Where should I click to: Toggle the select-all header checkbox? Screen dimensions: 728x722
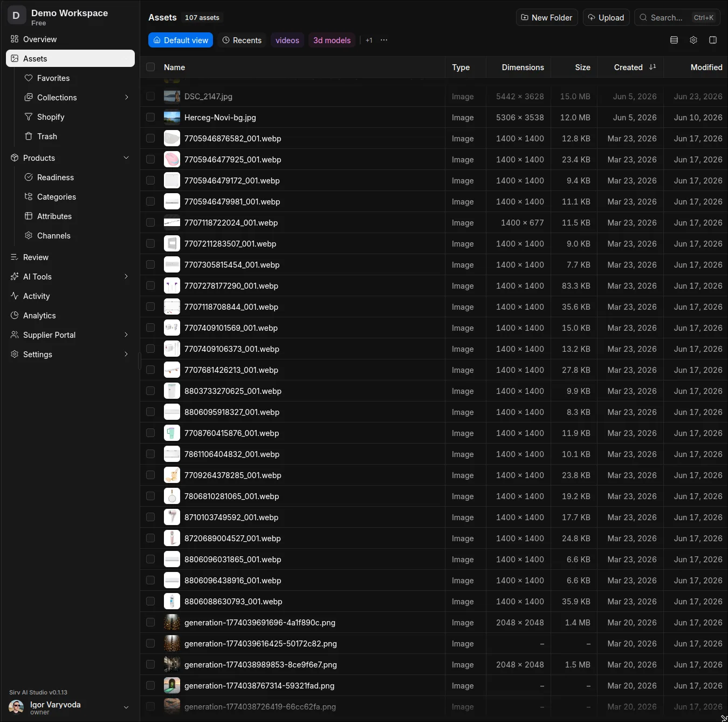pyautogui.click(x=150, y=67)
